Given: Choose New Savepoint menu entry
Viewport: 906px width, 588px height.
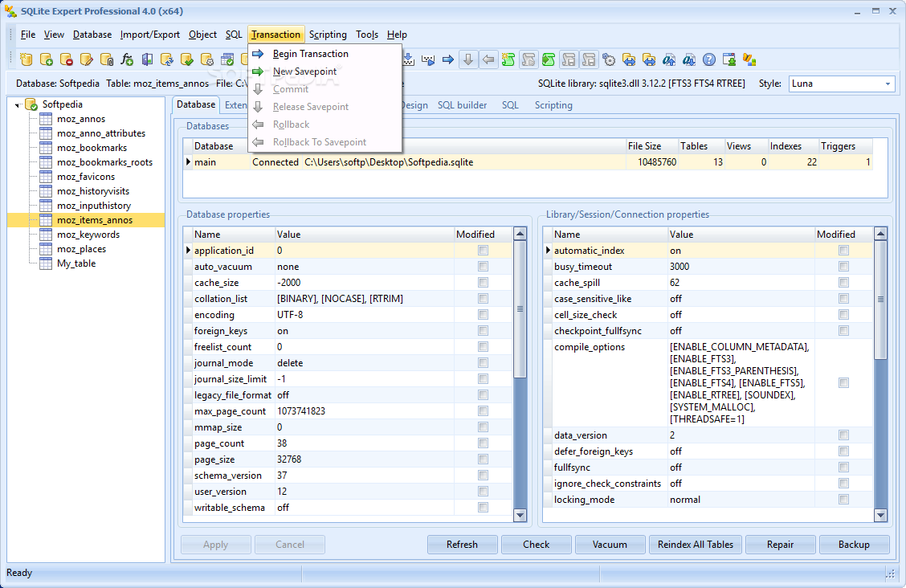Looking at the screenshot, I should pos(324,71).
